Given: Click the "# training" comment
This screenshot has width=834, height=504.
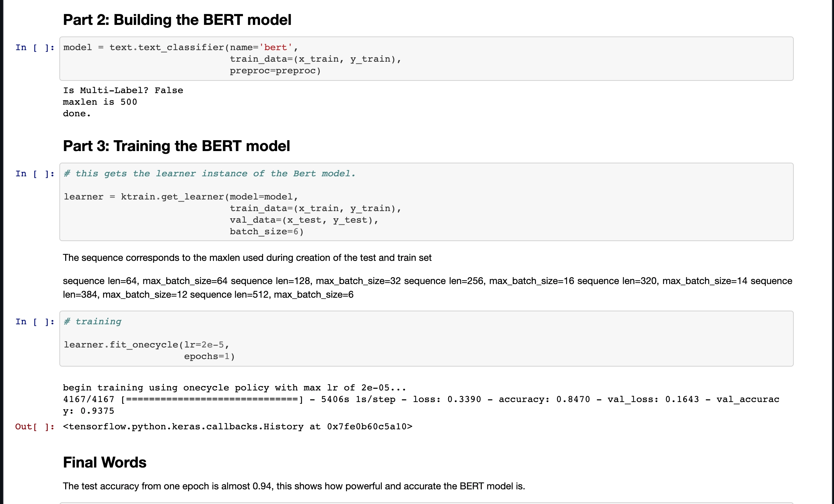Looking at the screenshot, I should (x=93, y=322).
